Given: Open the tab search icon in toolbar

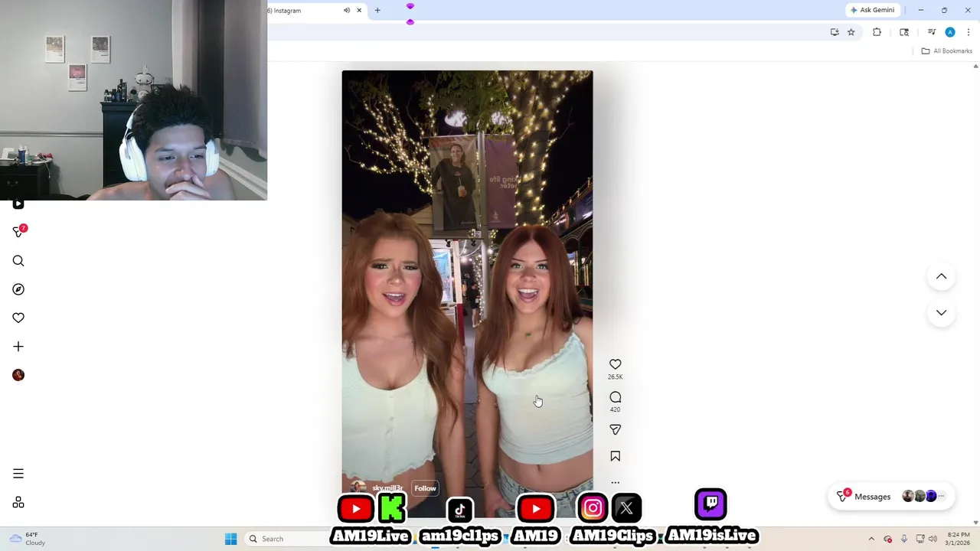Looking at the screenshot, I should (x=904, y=32).
